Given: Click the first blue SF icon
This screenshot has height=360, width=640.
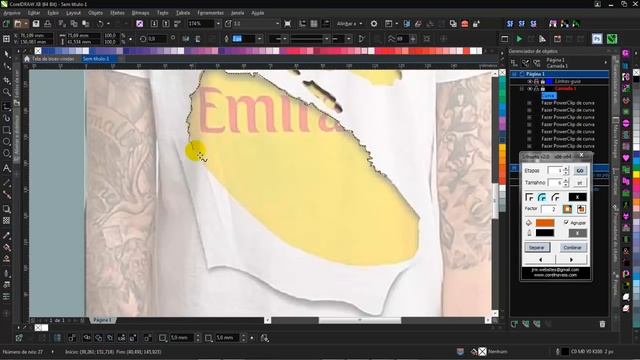Looking at the screenshot, I should point(510,24).
